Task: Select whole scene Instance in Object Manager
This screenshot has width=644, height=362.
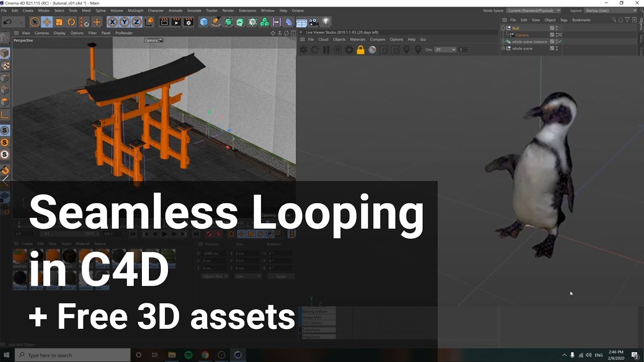Action: pos(529,42)
